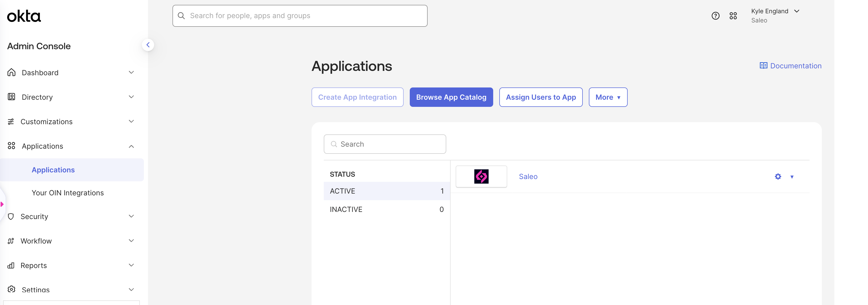Open the help question mark icon
The width and height of the screenshot is (868, 305).
(x=715, y=16)
